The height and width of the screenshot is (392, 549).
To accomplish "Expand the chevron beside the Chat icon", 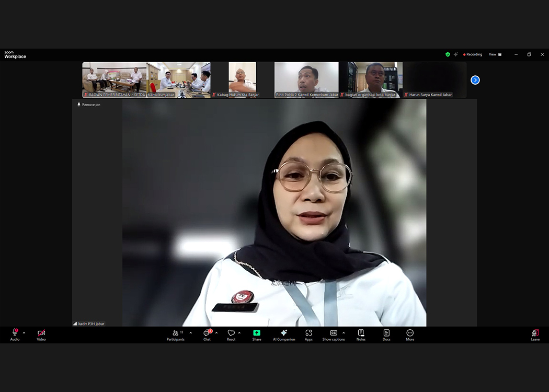I will [216, 333].
